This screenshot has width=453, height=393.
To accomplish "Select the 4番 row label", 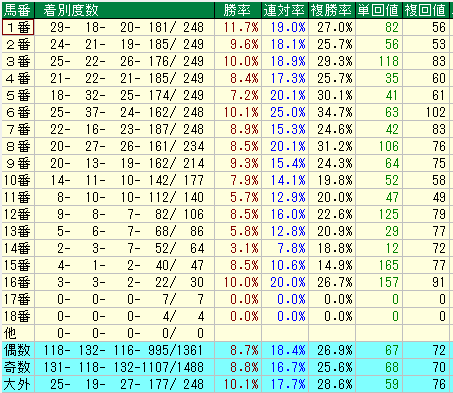I will (18, 78).
